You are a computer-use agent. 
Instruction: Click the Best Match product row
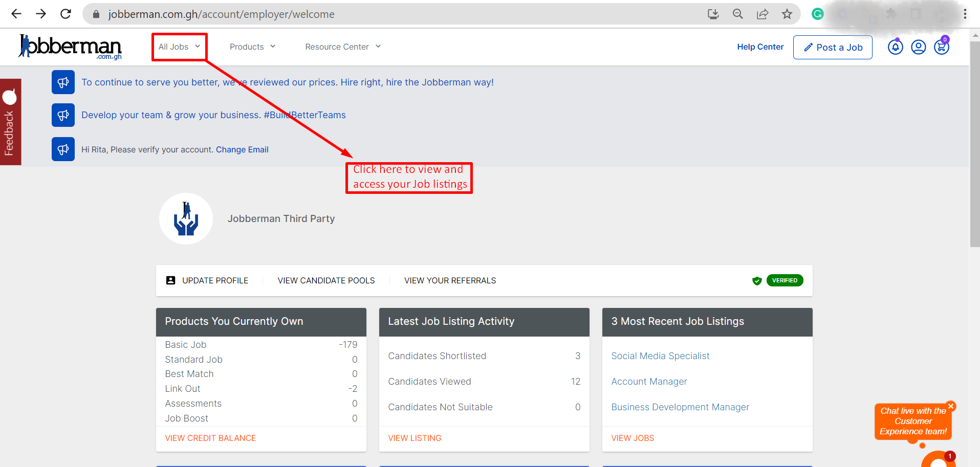coord(261,374)
